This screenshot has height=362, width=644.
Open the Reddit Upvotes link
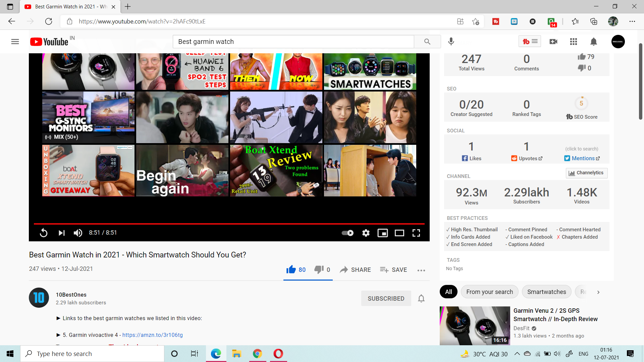click(527, 159)
